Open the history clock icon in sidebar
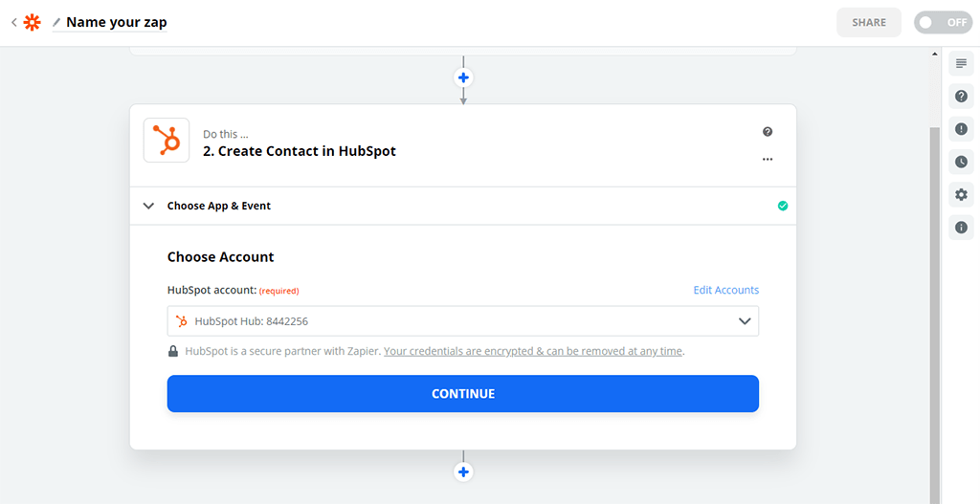The height and width of the screenshot is (504, 980). pos(961,162)
